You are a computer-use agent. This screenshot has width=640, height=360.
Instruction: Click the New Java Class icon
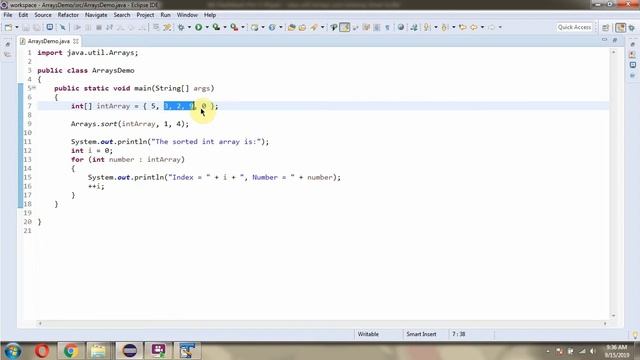click(x=272, y=27)
